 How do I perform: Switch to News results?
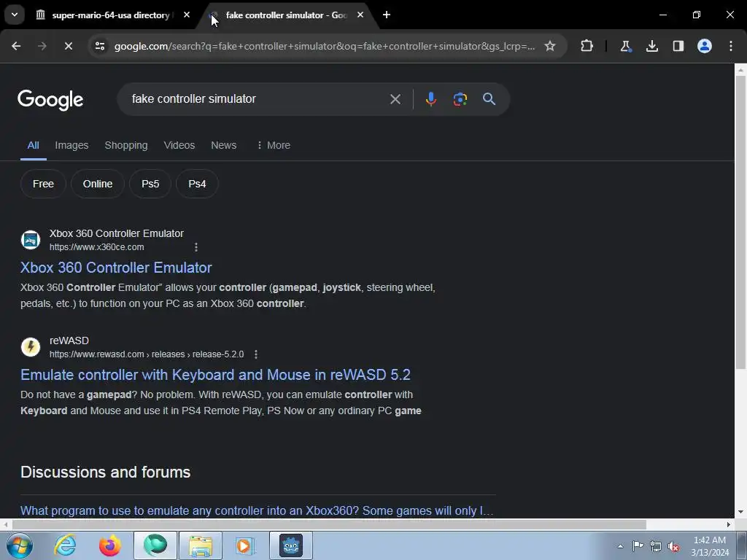223,145
